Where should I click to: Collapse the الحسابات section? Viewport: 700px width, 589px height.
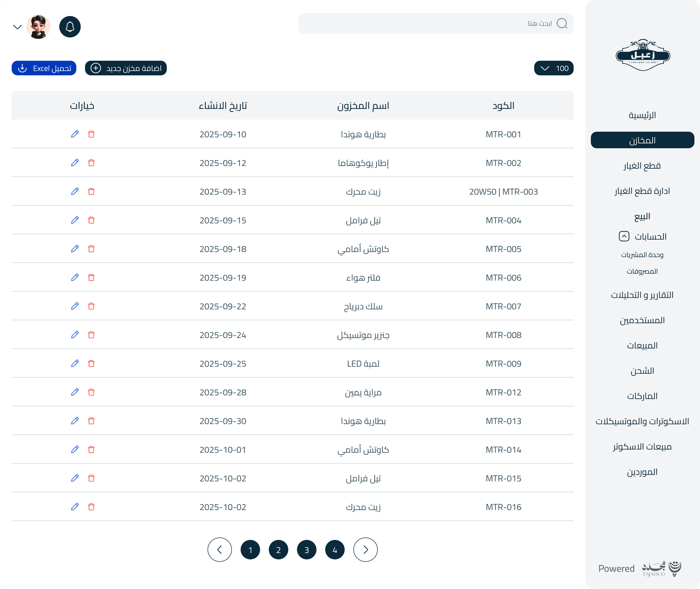pyautogui.click(x=624, y=236)
